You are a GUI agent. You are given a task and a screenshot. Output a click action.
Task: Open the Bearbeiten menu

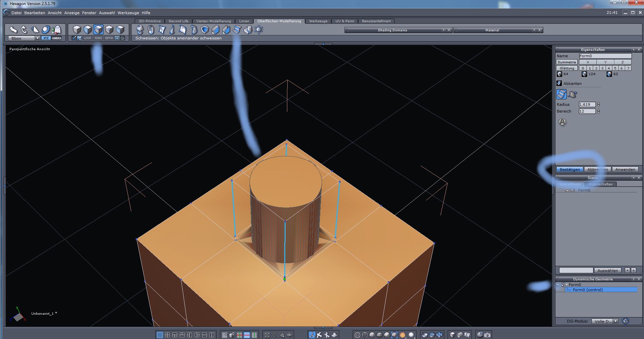35,13
